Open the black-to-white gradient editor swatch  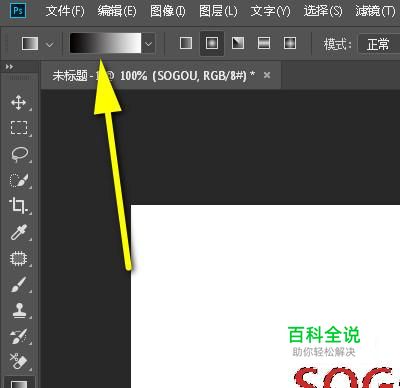pyautogui.click(x=105, y=43)
